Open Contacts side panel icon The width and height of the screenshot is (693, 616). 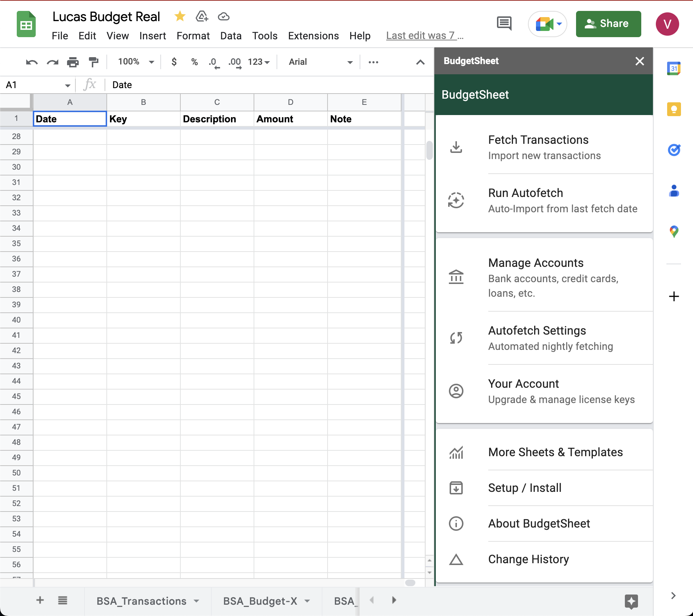coord(674,191)
